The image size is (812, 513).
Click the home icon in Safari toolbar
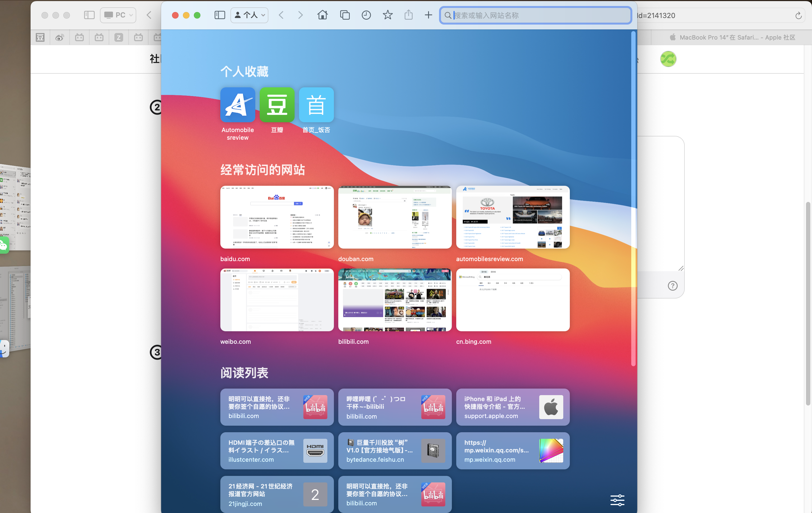322,15
